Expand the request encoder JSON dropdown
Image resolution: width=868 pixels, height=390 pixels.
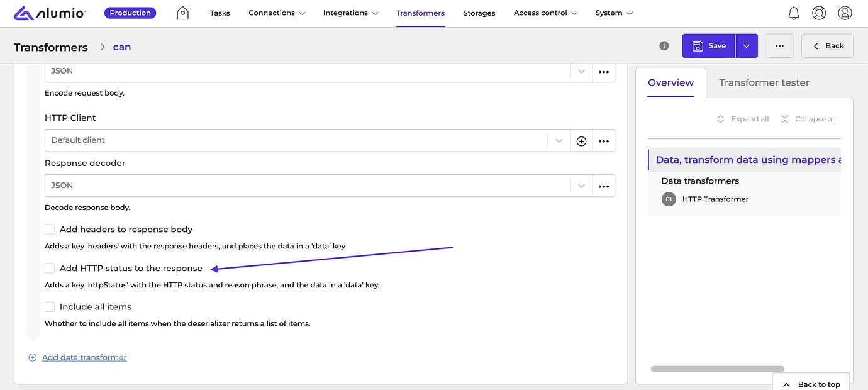pos(581,72)
